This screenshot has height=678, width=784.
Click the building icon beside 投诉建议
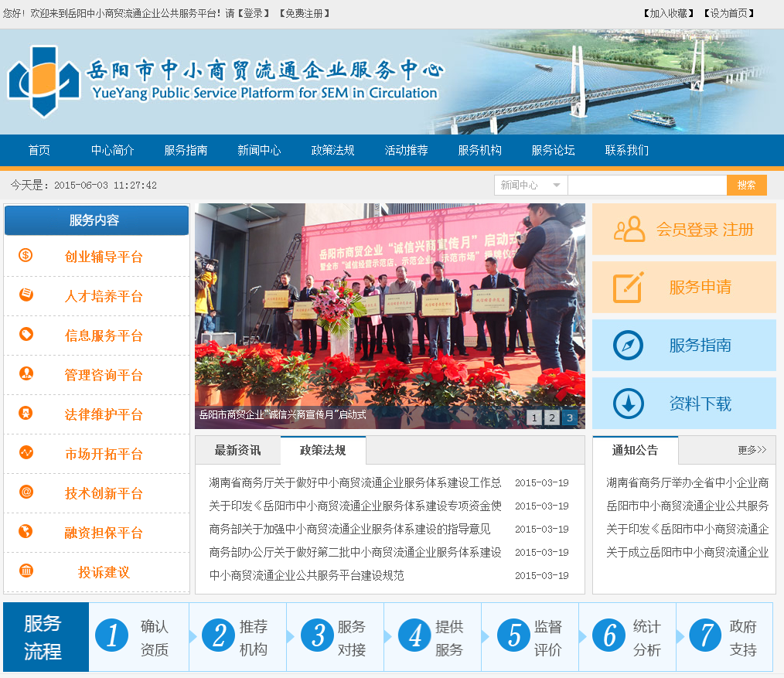coord(26,571)
